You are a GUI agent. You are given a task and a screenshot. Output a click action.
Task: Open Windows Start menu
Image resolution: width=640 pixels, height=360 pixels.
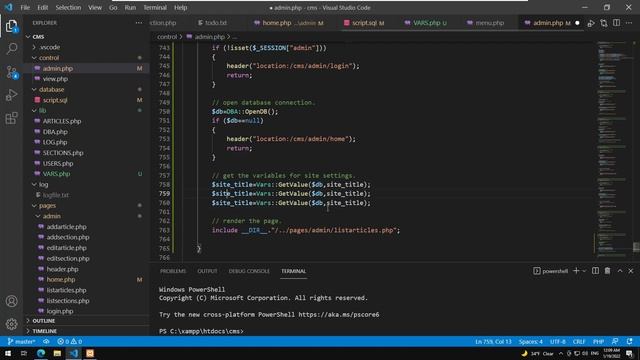8,353
